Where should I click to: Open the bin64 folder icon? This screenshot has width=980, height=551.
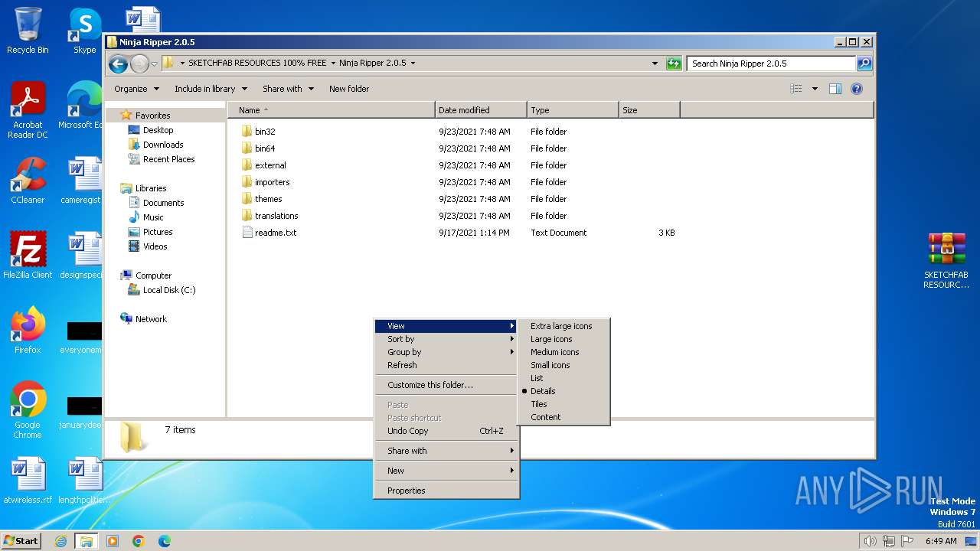point(247,148)
